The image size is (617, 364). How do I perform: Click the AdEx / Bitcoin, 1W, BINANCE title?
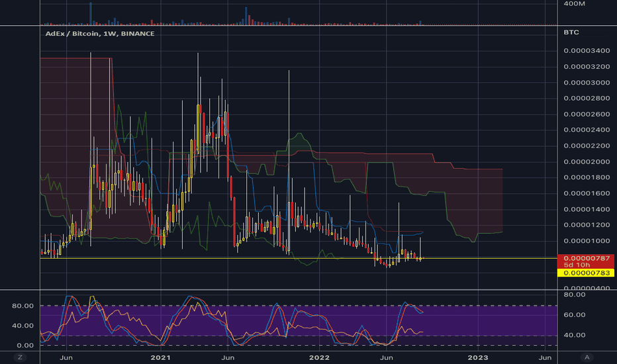click(100, 34)
